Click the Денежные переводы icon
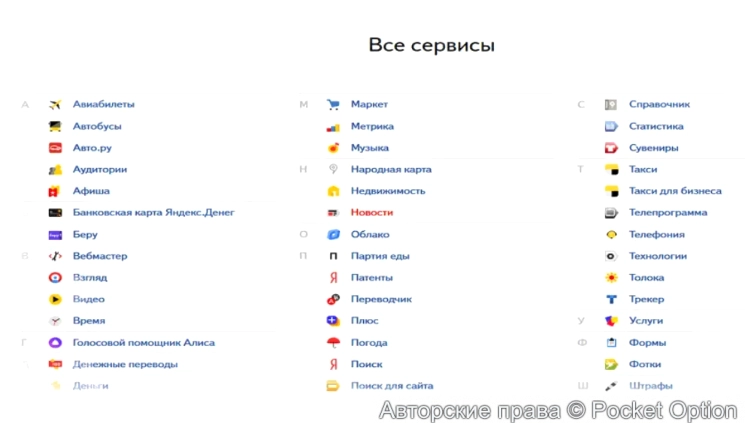This screenshot has height=423, width=745. 55,364
